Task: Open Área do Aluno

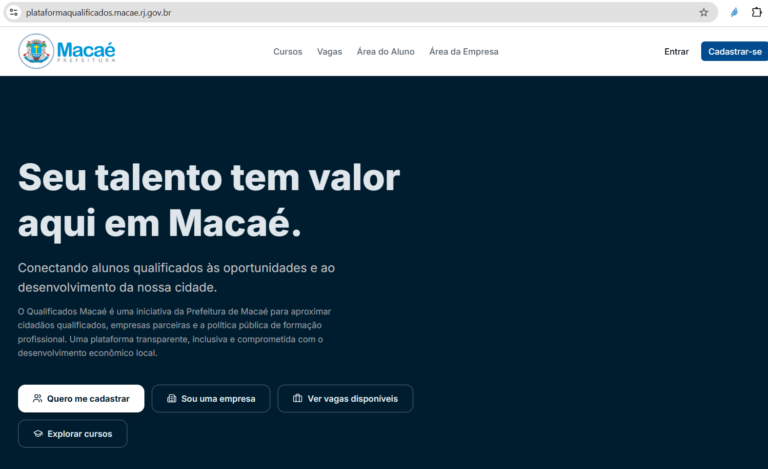Action: coord(385,51)
